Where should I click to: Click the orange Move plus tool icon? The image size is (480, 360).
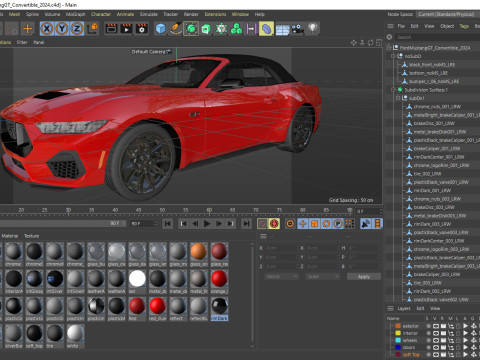pyautogui.click(x=28, y=29)
